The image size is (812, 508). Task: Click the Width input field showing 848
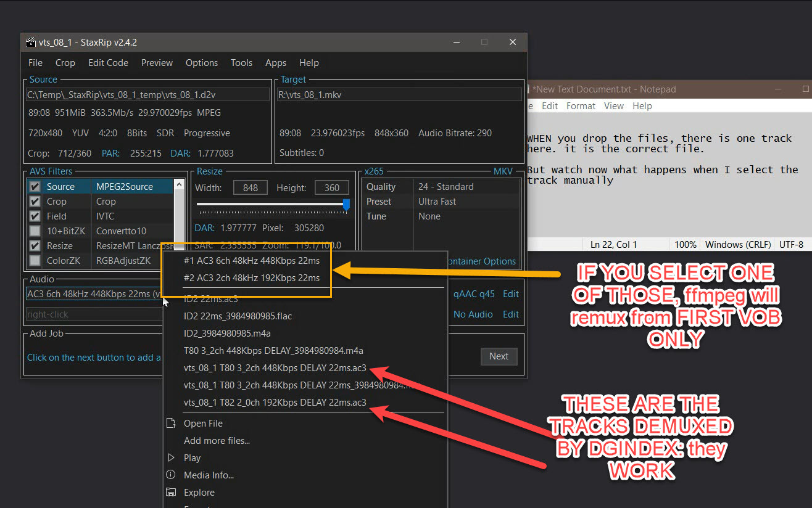(251, 187)
